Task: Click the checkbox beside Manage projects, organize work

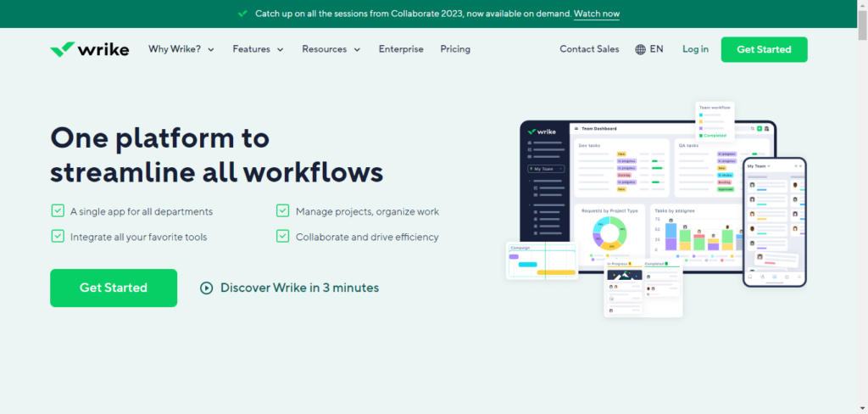Action: [x=282, y=210]
